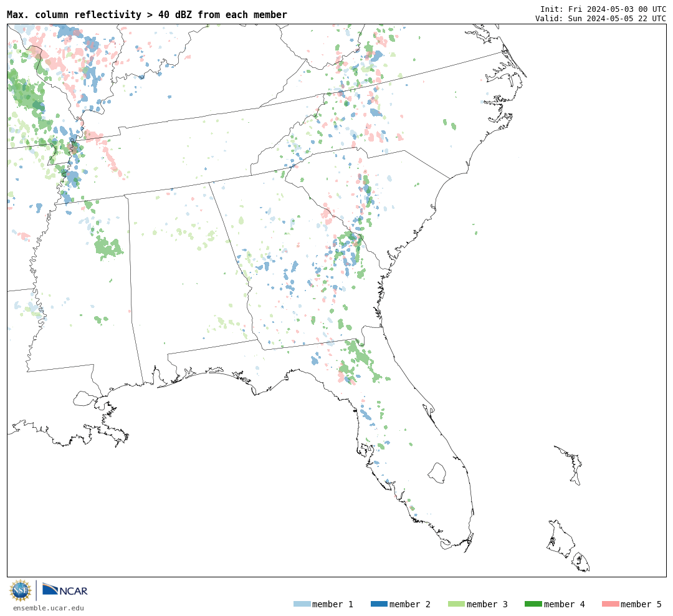Click the member 3 light green swatch
The width and height of the screenshot is (673, 616).
point(456,604)
